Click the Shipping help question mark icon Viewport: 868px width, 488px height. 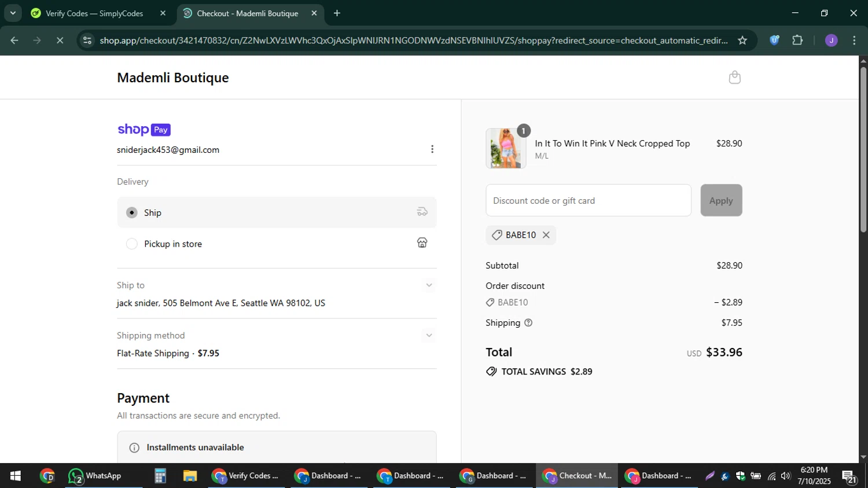[528, 322]
